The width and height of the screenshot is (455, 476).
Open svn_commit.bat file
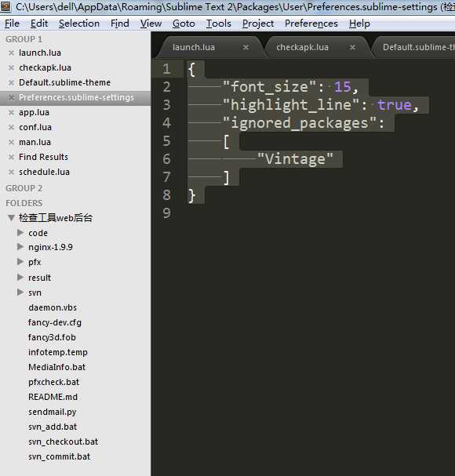coord(60,456)
